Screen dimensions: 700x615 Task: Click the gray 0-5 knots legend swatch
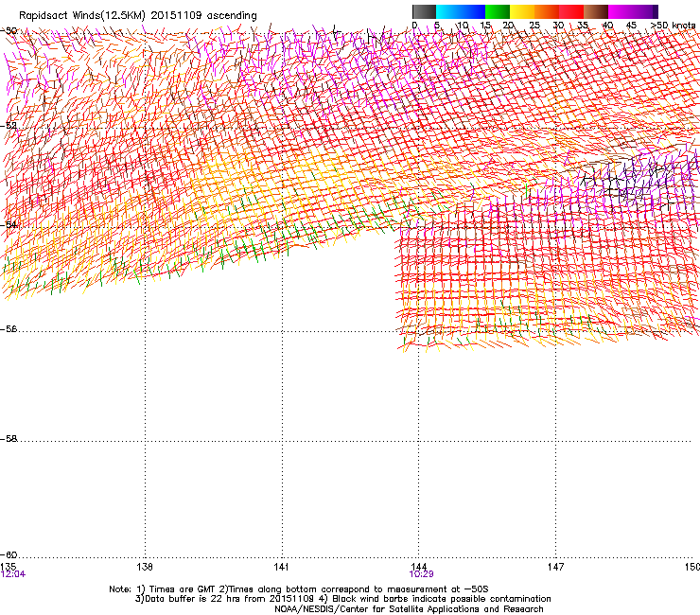point(424,11)
